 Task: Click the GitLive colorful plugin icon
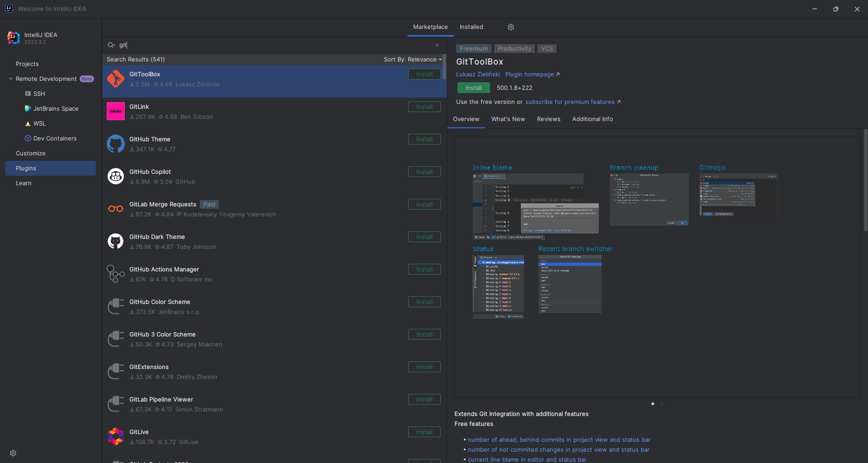(116, 436)
